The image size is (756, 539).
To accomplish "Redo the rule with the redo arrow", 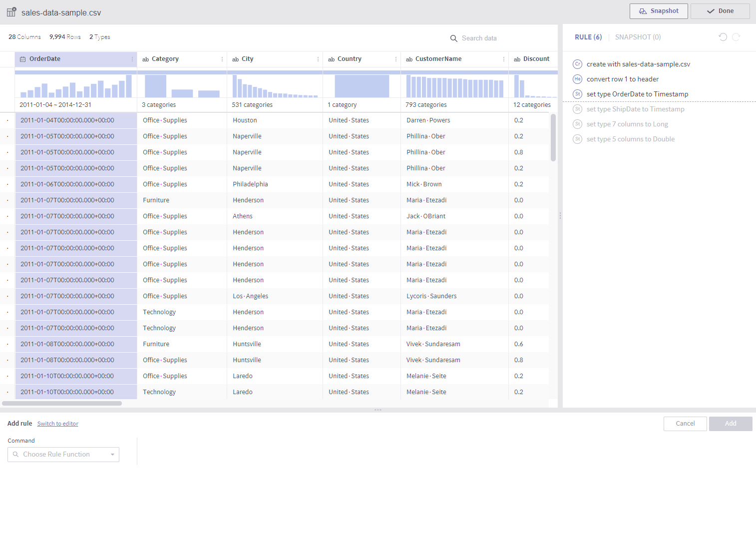I will click(x=736, y=37).
